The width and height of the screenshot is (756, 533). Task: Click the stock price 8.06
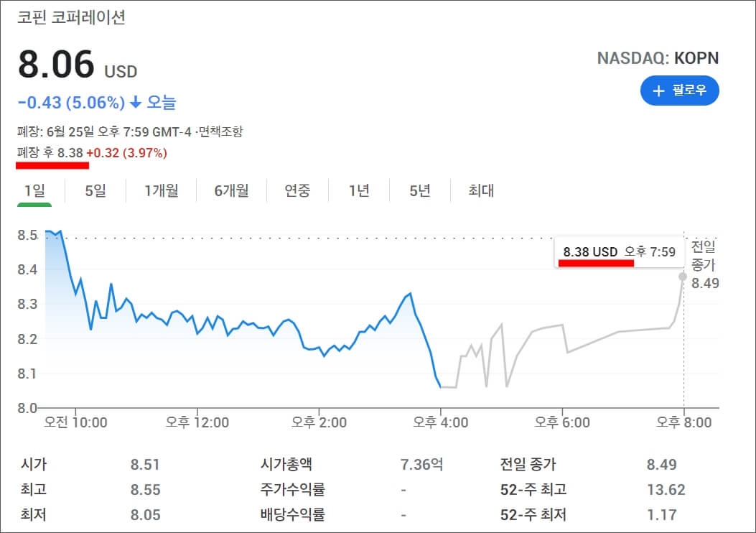click(x=57, y=64)
